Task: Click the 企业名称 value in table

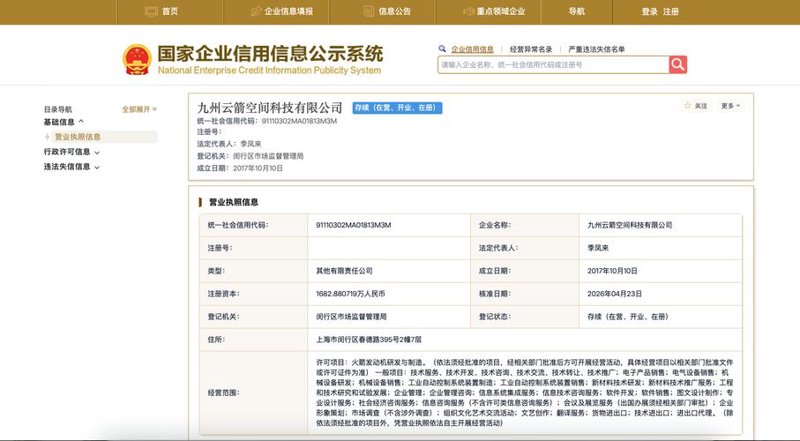Action: 630,225
